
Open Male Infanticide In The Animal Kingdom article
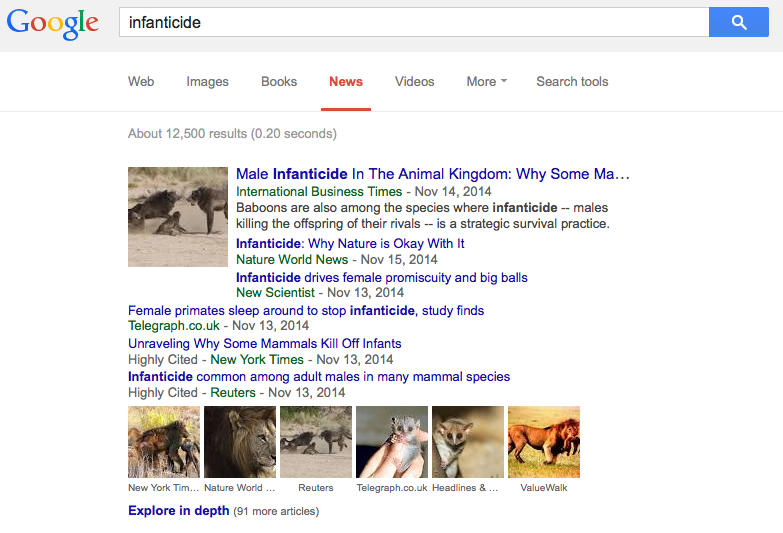tap(432, 174)
